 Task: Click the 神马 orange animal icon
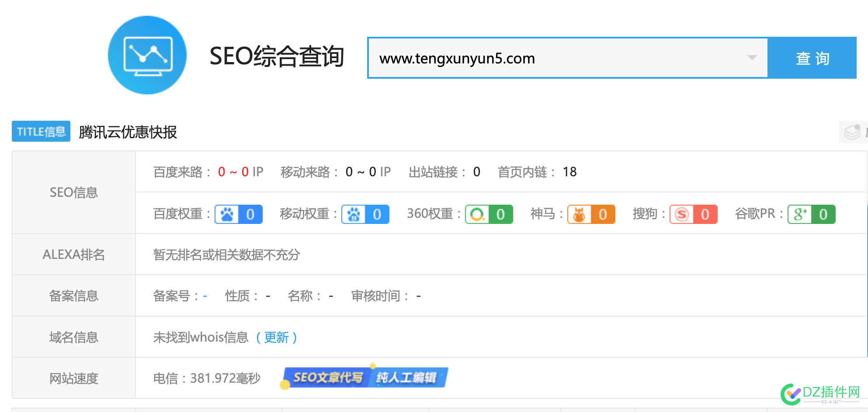(580, 214)
